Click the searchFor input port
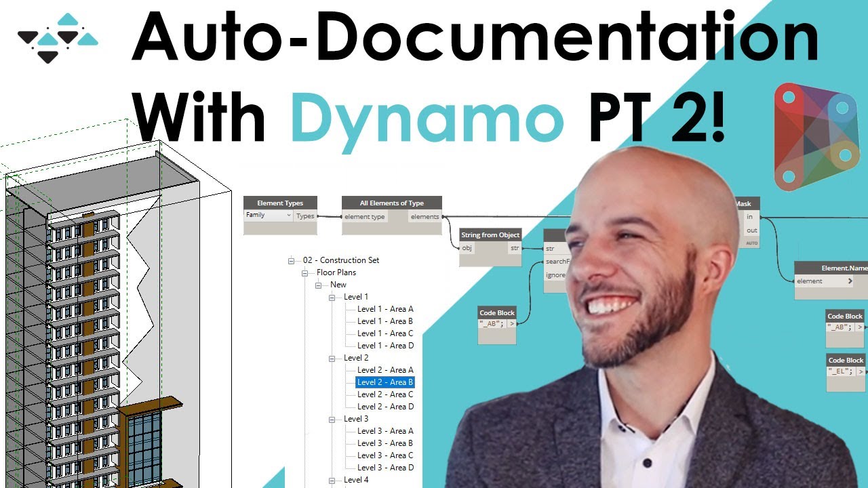Viewport: 868px width, 488px height. [557, 262]
